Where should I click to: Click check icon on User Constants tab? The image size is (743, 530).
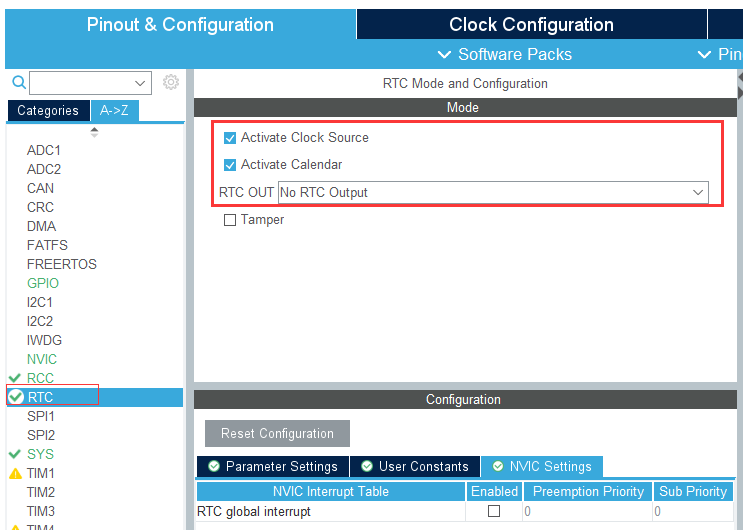(367, 466)
